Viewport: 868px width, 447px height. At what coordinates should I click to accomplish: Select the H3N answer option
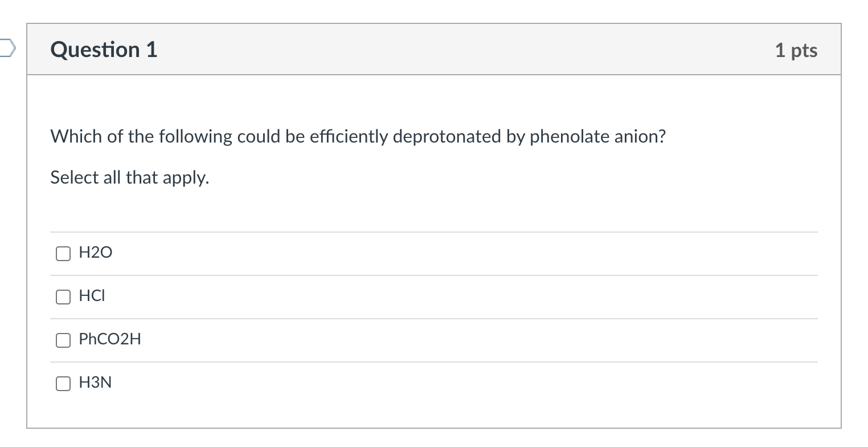click(x=63, y=383)
